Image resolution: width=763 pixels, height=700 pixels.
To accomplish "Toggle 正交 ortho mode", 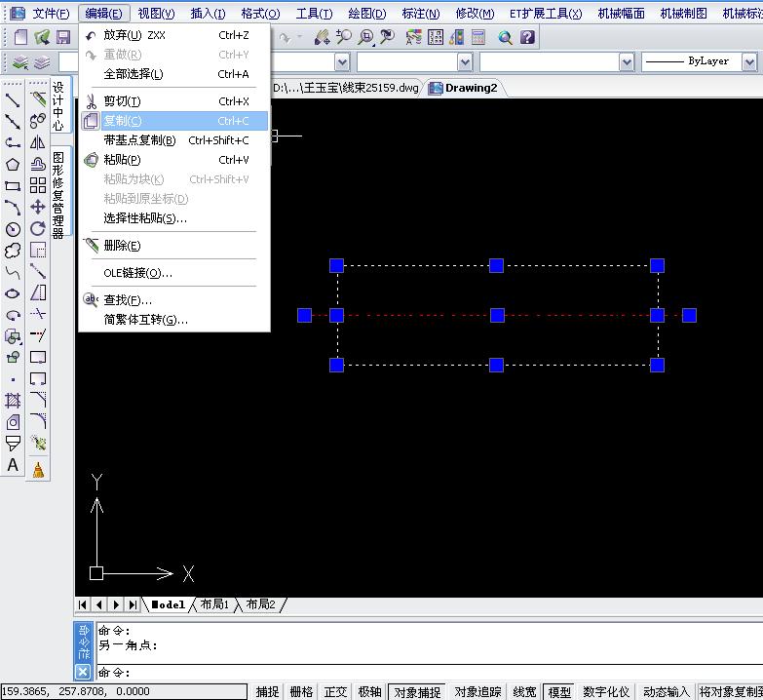I will [336, 692].
